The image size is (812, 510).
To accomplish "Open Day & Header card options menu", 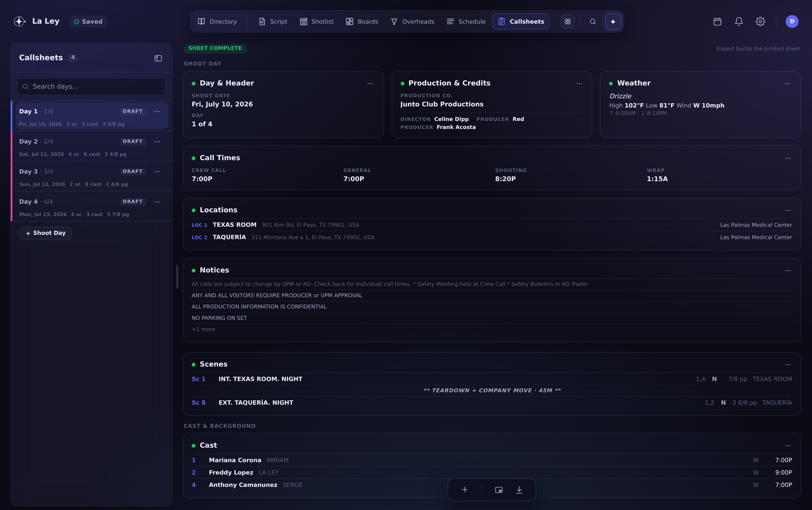I will [x=370, y=83].
